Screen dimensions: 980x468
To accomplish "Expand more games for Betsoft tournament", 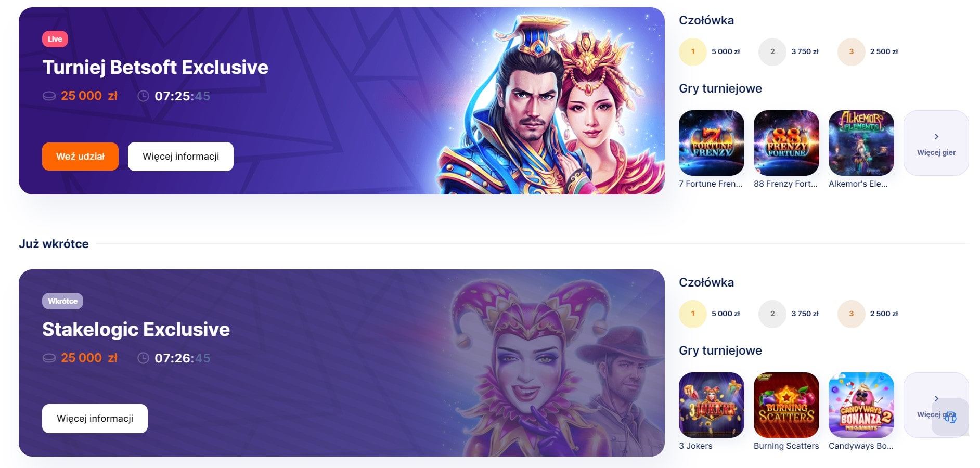I will 936,143.
